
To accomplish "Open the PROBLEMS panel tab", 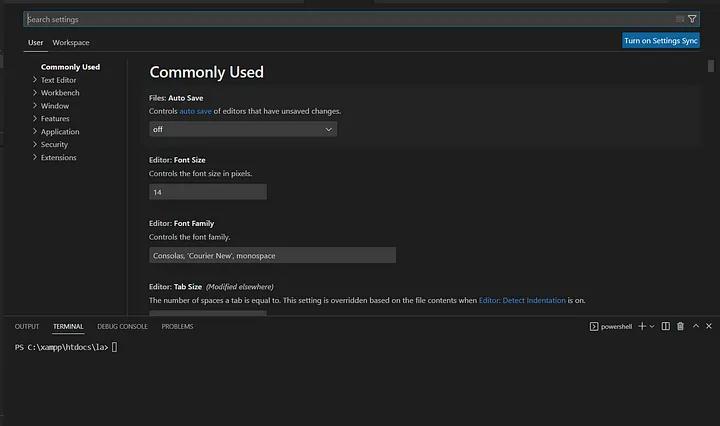I will [177, 326].
